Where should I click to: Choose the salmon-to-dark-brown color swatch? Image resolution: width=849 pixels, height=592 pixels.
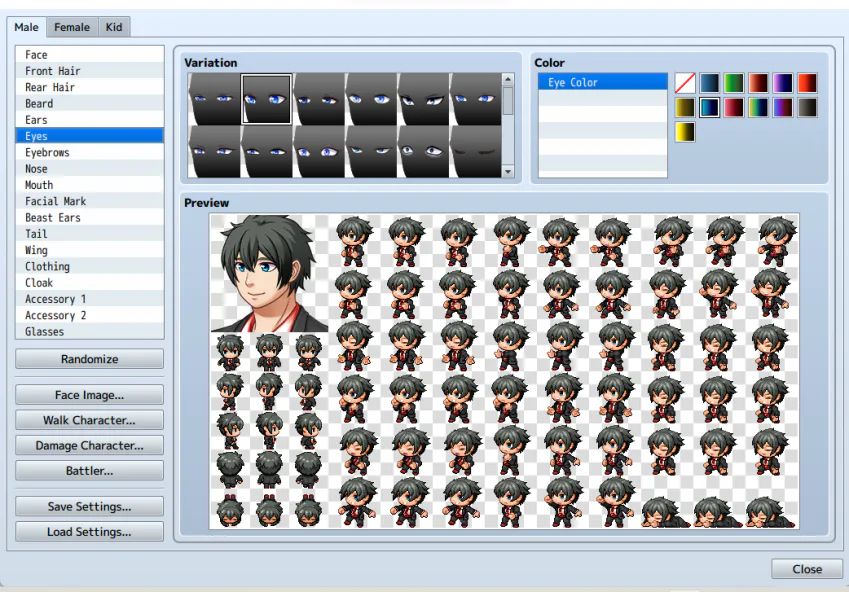click(x=758, y=83)
